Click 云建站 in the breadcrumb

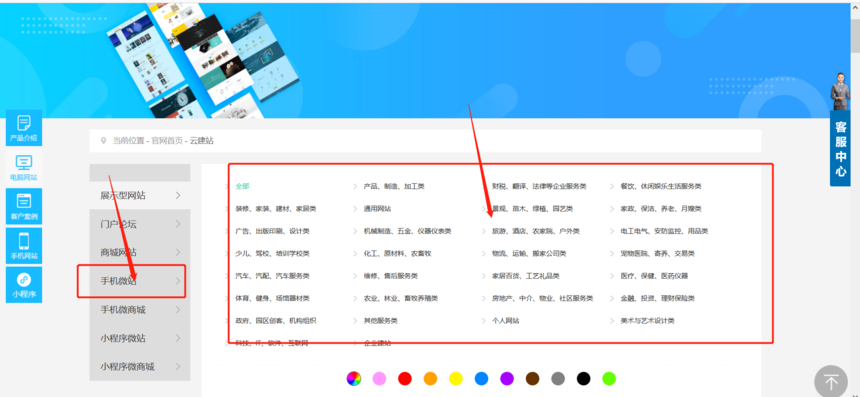tap(201, 141)
